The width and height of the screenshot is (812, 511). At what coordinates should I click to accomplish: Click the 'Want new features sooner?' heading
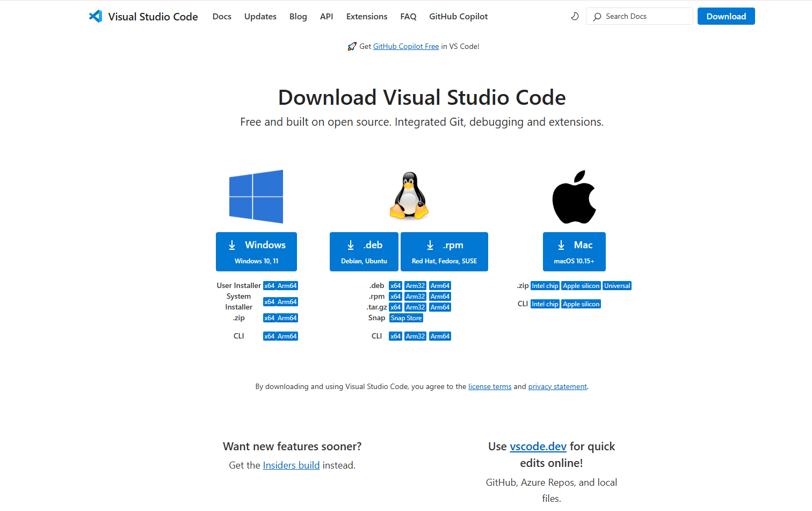[292, 447]
